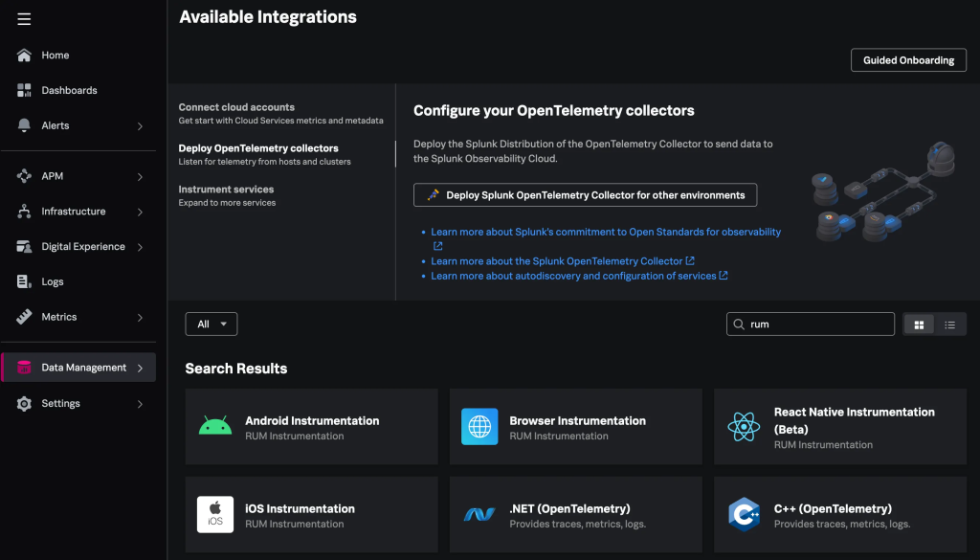Open the Splunk OpenTelemetry Collector learn-more link
The image size is (980, 560).
tap(557, 261)
